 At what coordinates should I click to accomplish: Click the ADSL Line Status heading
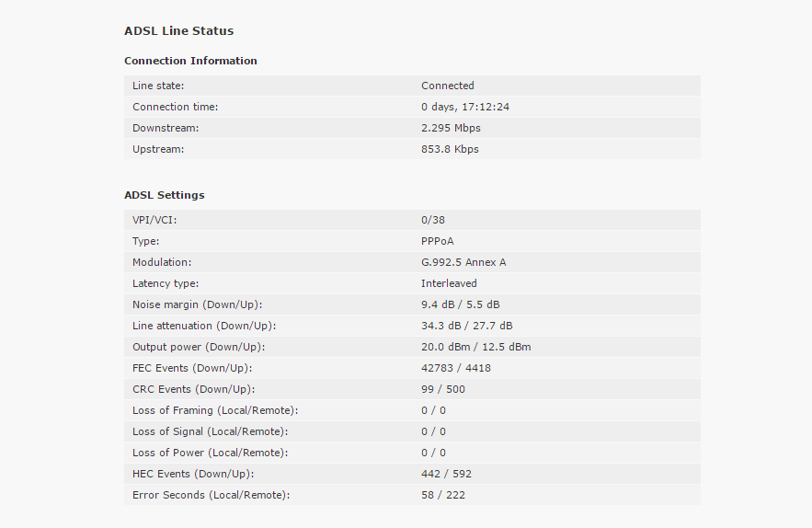click(178, 31)
